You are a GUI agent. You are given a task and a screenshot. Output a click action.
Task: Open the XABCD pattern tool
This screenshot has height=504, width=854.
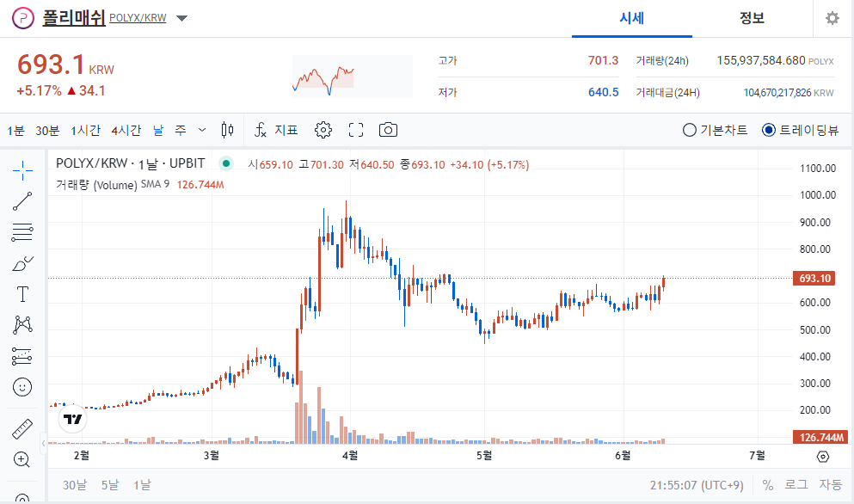click(22, 325)
